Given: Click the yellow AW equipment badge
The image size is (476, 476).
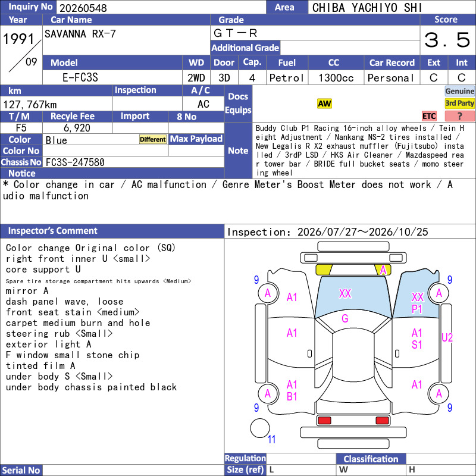Looking at the screenshot, I should click(324, 104).
